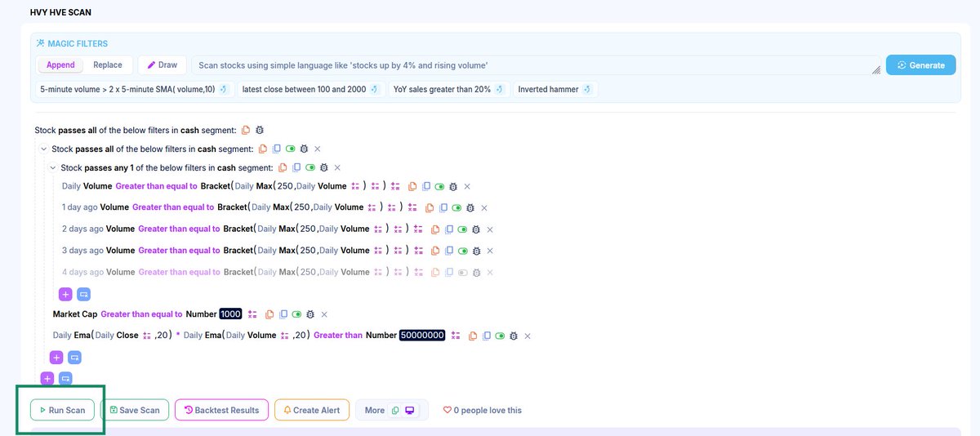This screenshot has height=436, width=980.
Task: Toggle the passes any 1 group switch
Action: click(310, 168)
